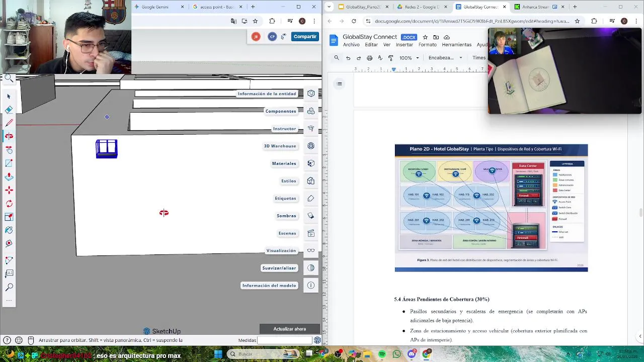
Task: Open the Archivo menu in Google Docs
Action: coord(351,45)
